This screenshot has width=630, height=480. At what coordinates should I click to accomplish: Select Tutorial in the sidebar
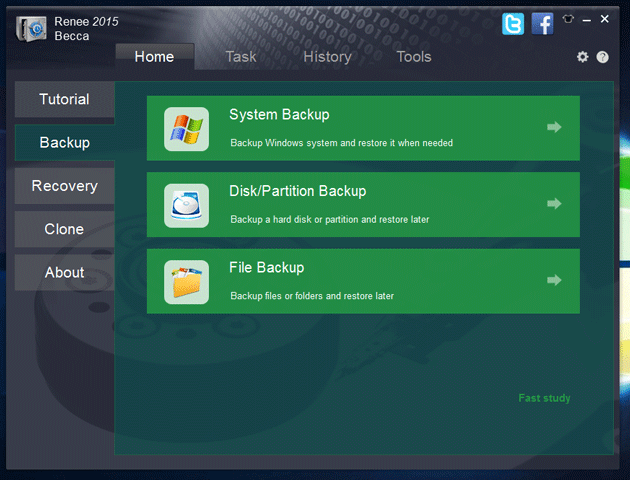(x=65, y=99)
